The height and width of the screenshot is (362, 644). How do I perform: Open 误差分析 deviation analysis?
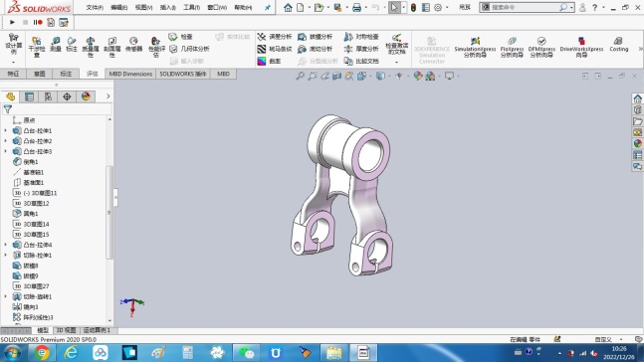pyautogui.click(x=275, y=37)
